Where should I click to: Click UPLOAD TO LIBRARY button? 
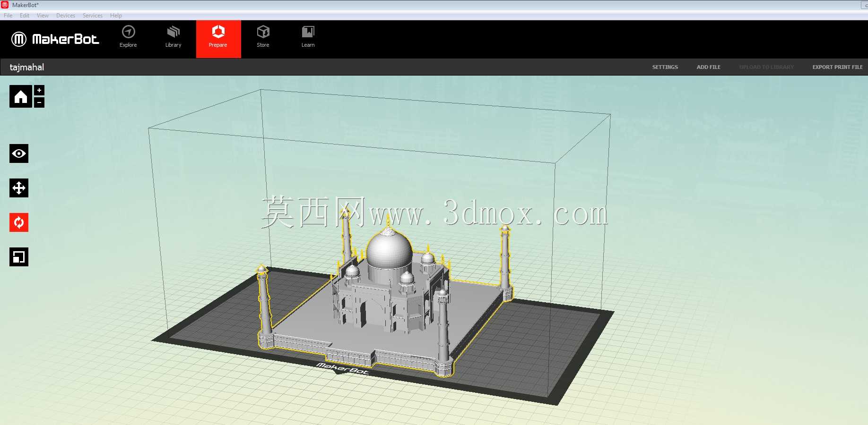pos(766,67)
